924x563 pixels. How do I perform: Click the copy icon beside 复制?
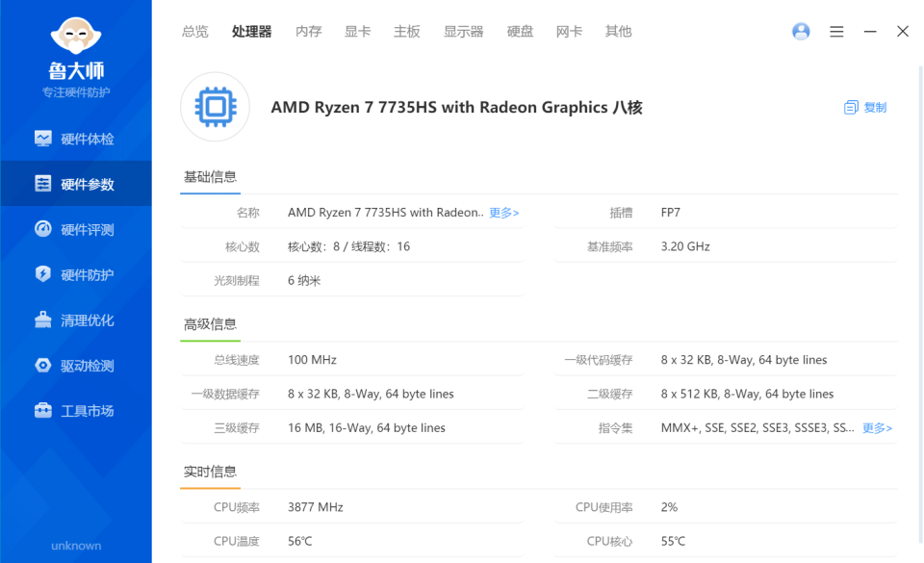coord(851,107)
